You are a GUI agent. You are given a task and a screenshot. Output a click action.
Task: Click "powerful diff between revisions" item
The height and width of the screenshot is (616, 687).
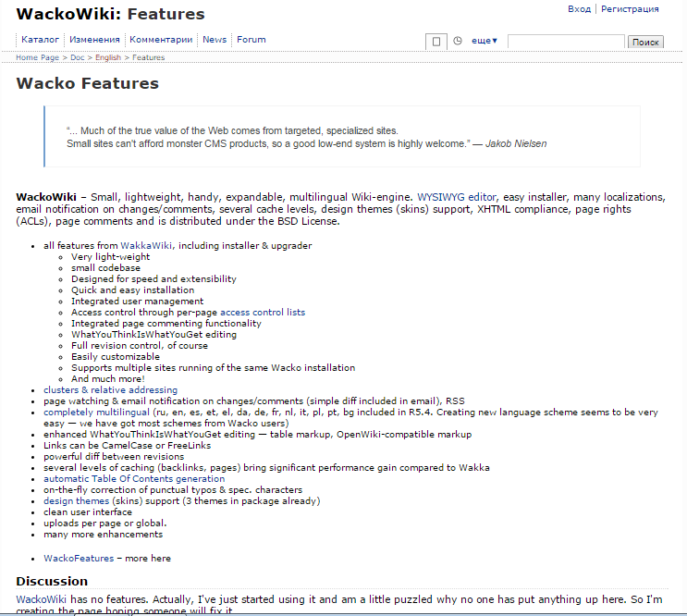(x=114, y=457)
